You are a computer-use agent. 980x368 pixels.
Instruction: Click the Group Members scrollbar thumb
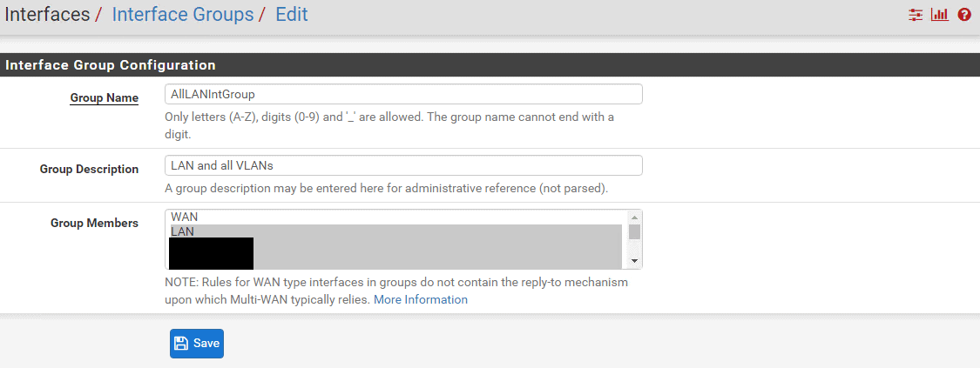click(x=634, y=232)
